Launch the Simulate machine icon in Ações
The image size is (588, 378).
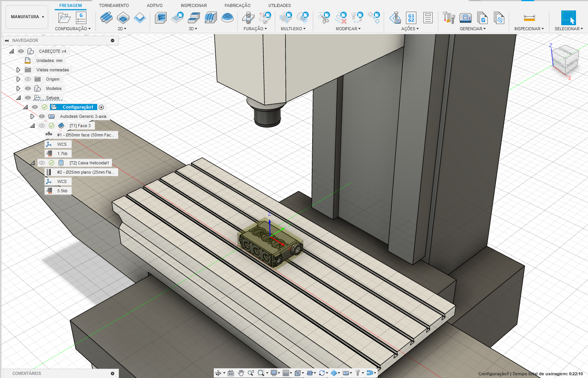click(x=395, y=18)
